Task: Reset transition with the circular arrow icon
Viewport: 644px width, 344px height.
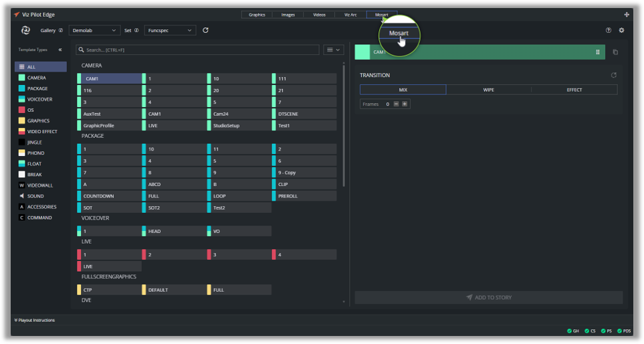Action: click(613, 75)
